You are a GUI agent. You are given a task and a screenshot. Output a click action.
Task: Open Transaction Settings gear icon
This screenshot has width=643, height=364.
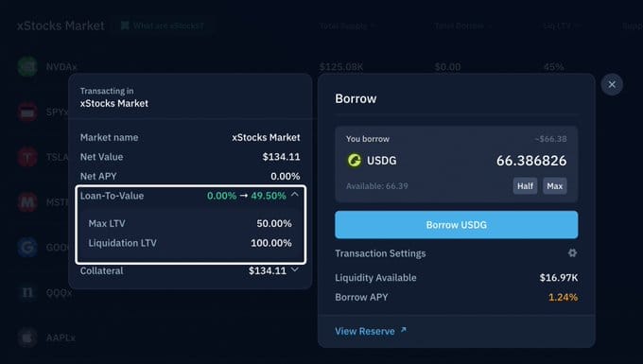(x=572, y=253)
